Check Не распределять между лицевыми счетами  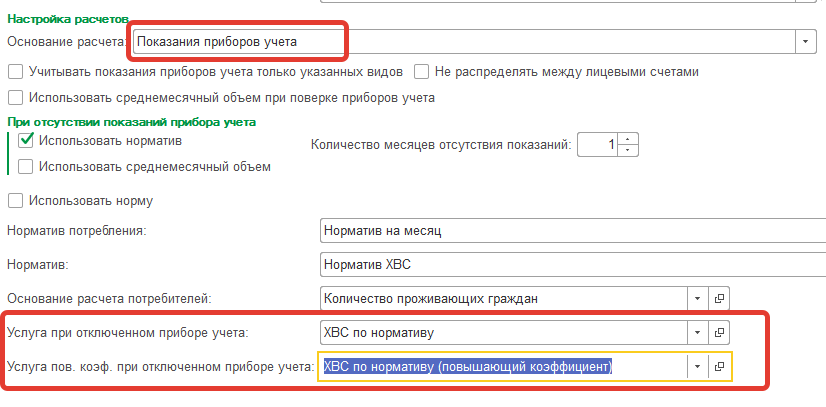[422, 72]
